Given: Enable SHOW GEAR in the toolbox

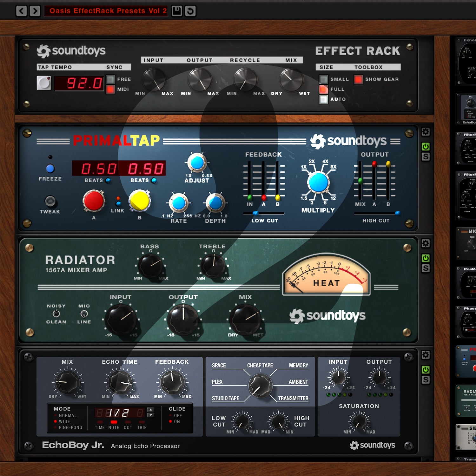Looking at the screenshot, I should point(359,79).
